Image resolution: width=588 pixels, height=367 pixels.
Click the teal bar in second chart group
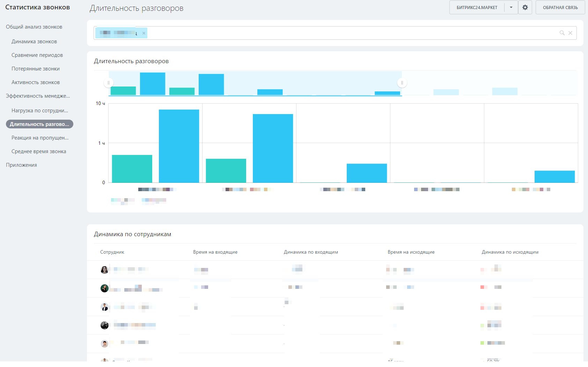(226, 171)
